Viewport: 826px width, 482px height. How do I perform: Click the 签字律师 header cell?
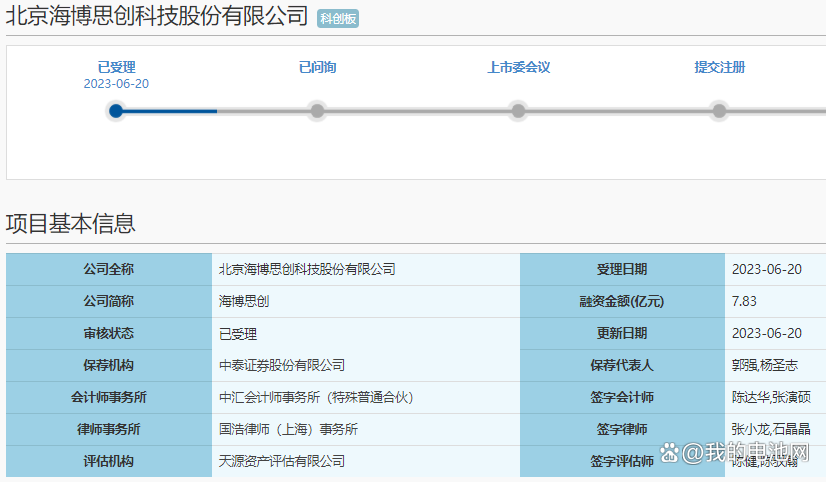[622, 429]
